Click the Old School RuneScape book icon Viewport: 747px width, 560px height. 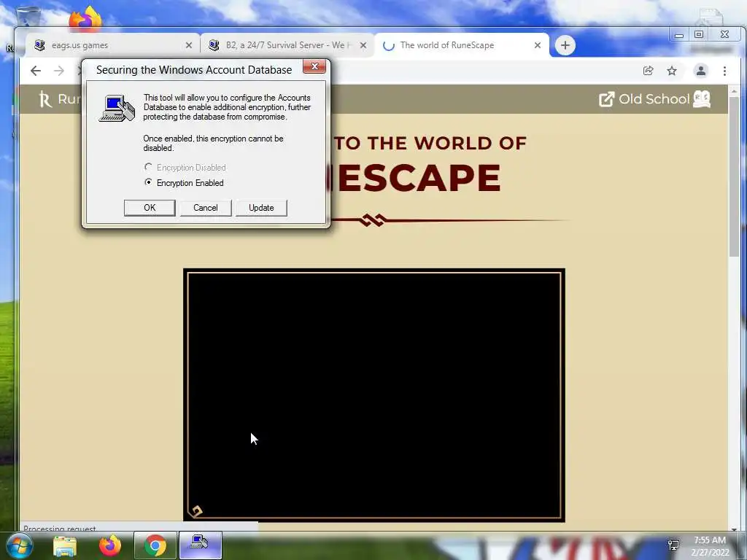(701, 99)
